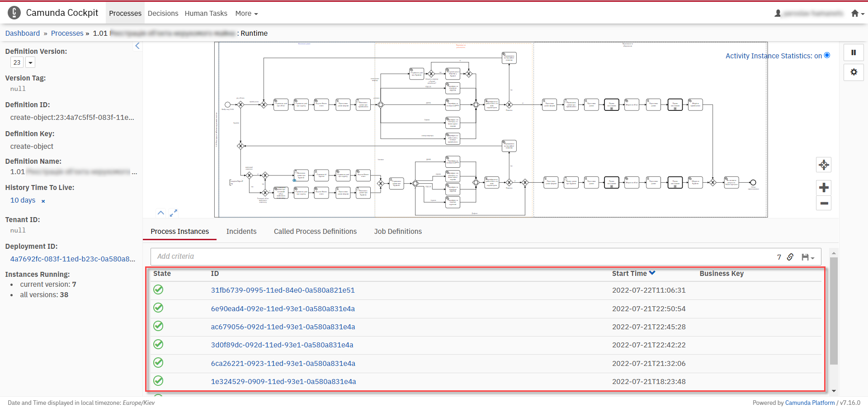The width and height of the screenshot is (868, 408).
Task: Open instance 31fb6739-0995-11ed-84e0-0a580a821e51
Action: tap(283, 290)
